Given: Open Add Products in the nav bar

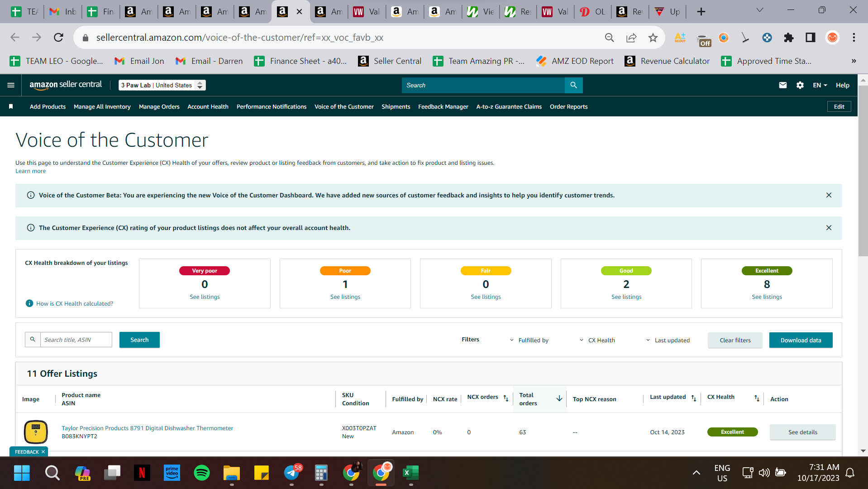Looking at the screenshot, I should (x=48, y=106).
